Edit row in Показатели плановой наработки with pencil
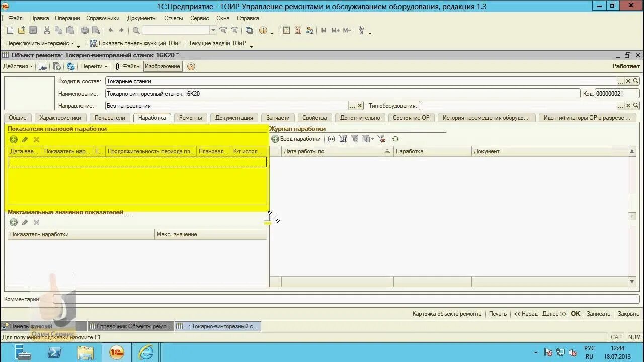644x362 pixels. point(25,139)
